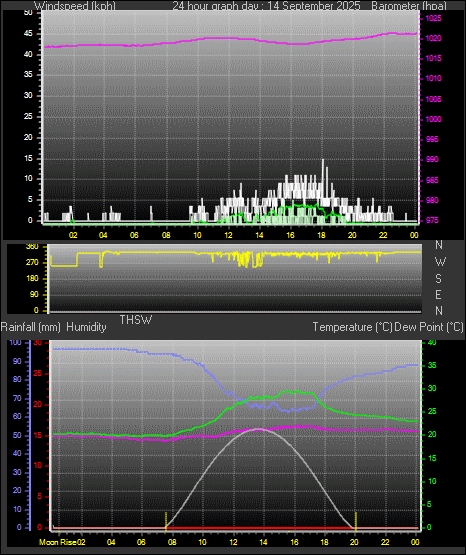The image size is (466, 555).
Task: Click the Rainfall (mm) label
Action: (30, 327)
